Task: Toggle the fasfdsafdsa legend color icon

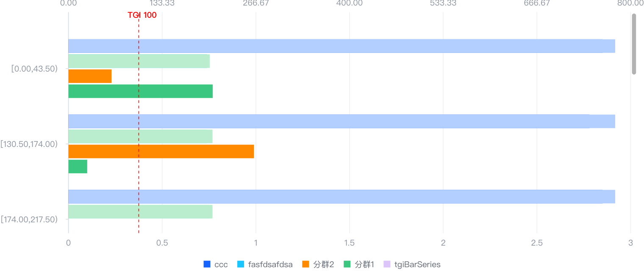Action: tap(241, 265)
